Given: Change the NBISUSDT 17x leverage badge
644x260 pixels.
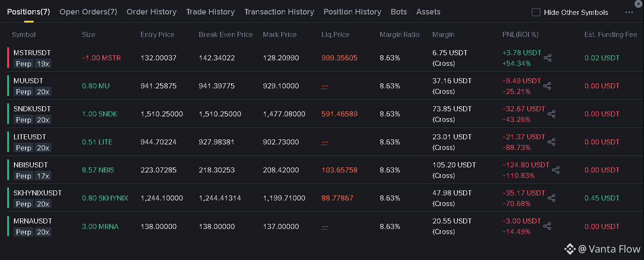Looking at the screenshot, I should coord(43,176).
